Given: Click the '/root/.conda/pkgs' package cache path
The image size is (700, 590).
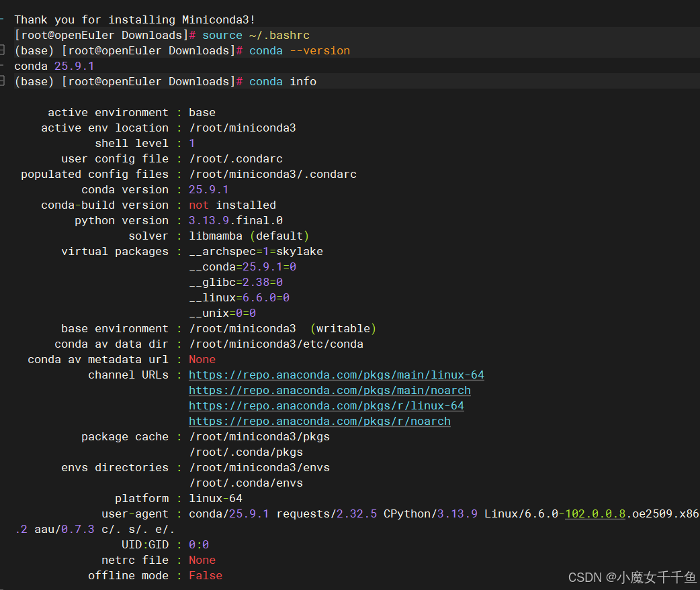Looking at the screenshot, I should point(246,452).
